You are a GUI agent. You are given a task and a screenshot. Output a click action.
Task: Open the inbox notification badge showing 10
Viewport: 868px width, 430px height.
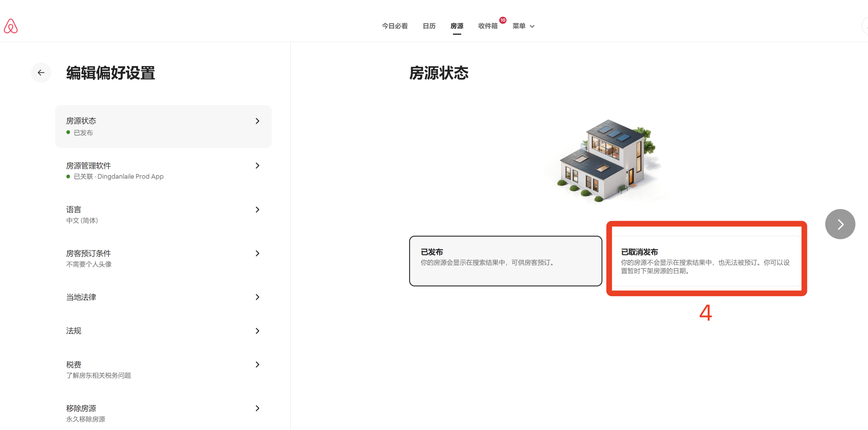[x=503, y=20]
